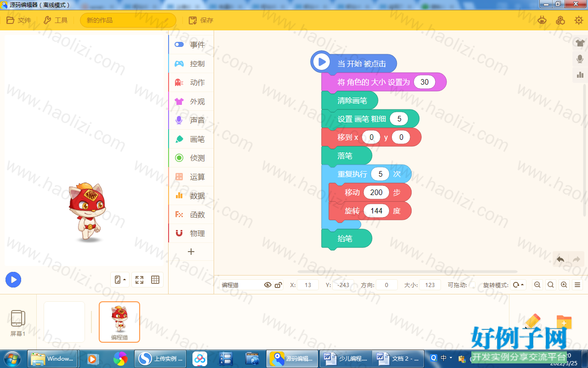588x368 pixels.
Task: Toggle the sprite lock icon
Action: point(278,285)
